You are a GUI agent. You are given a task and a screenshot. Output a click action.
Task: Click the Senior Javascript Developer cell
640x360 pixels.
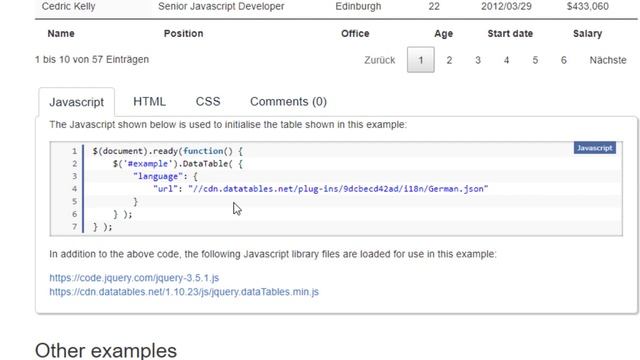[221, 7]
